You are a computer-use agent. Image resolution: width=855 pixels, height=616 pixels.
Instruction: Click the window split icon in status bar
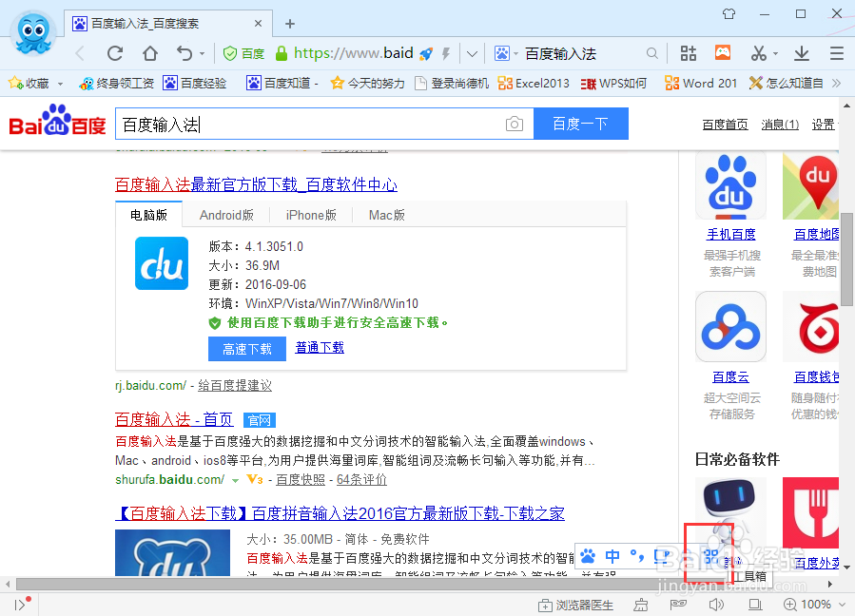(x=755, y=605)
